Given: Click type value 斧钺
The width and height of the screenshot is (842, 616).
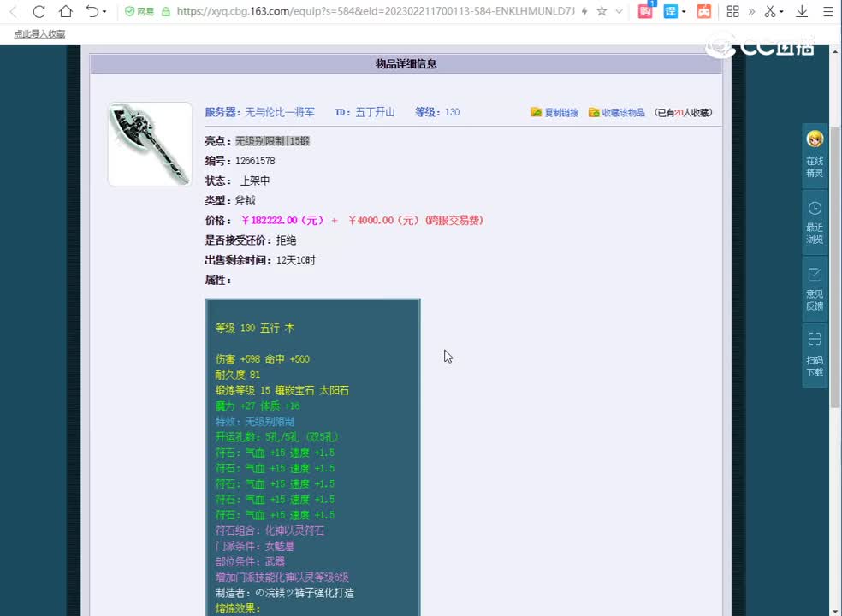Looking at the screenshot, I should click(x=245, y=201).
